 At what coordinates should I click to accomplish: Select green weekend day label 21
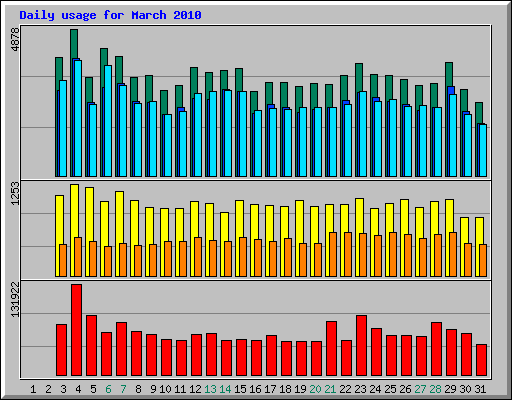pos(330,389)
